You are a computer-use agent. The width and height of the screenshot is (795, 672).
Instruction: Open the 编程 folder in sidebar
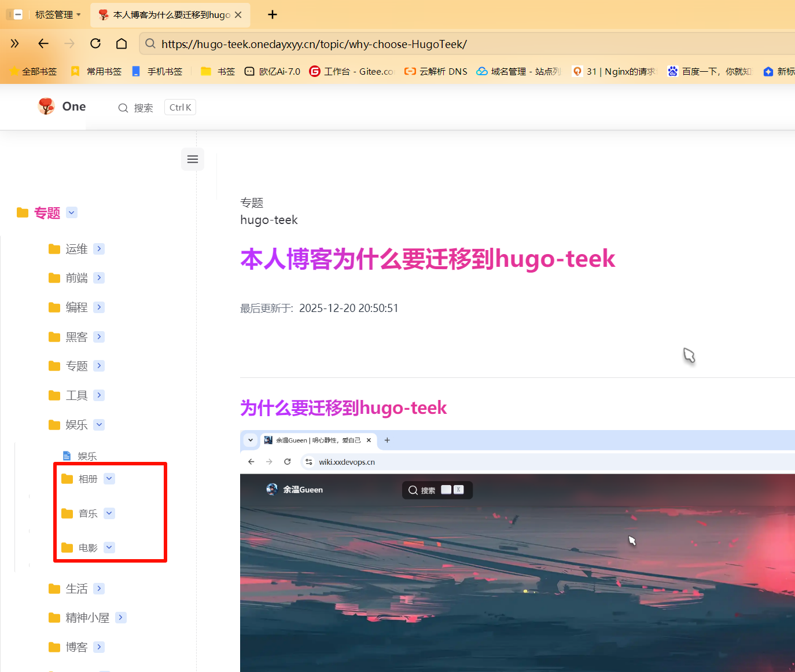click(x=76, y=307)
